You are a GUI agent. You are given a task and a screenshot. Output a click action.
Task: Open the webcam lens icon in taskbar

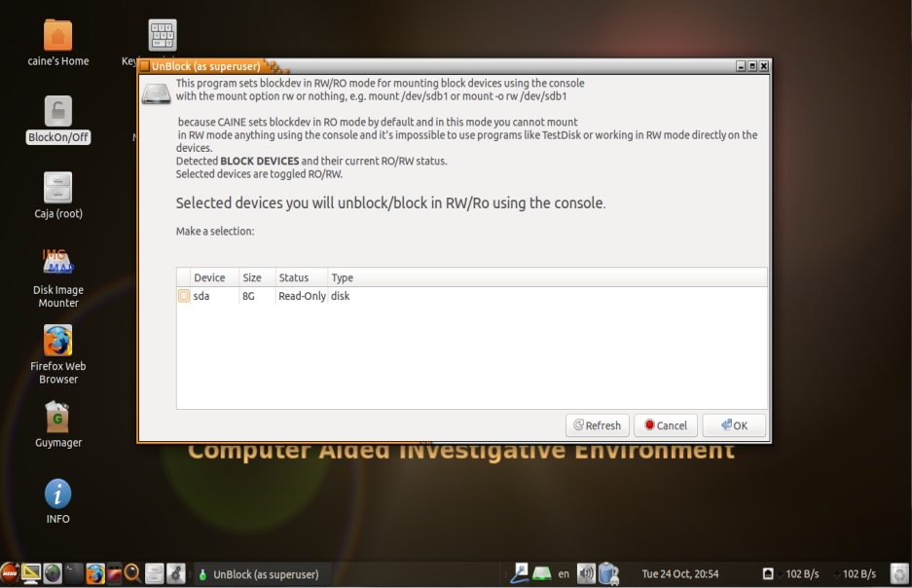[x=53, y=573]
